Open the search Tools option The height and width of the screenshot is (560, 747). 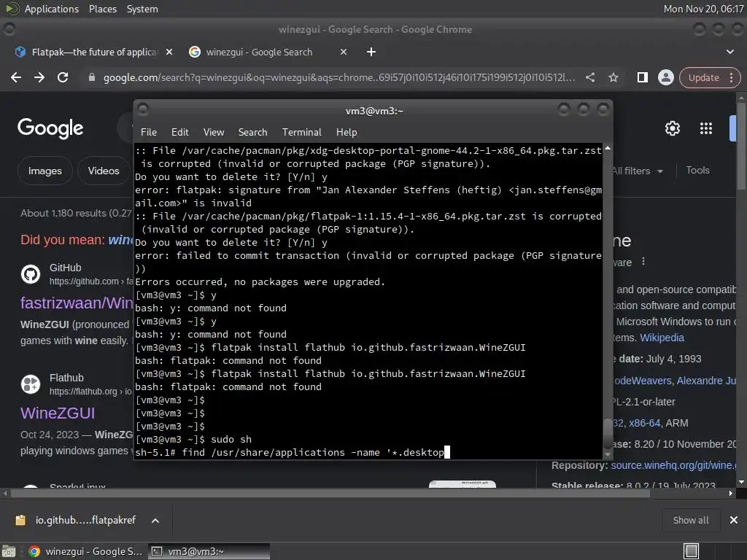point(697,170)
